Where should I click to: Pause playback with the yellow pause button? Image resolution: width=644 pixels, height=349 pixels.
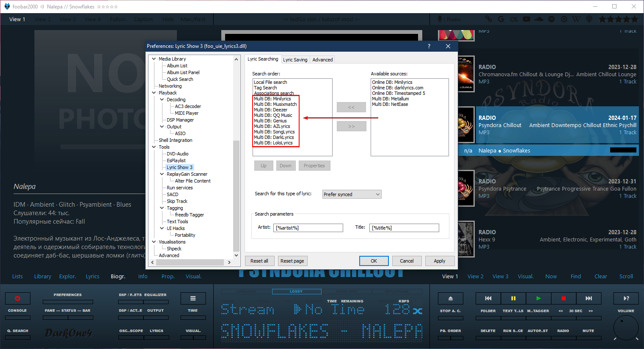pos(513,298)
